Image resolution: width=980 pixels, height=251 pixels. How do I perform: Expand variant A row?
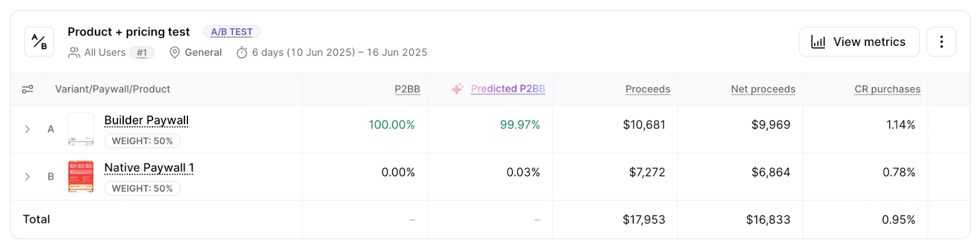pos(28,129)
